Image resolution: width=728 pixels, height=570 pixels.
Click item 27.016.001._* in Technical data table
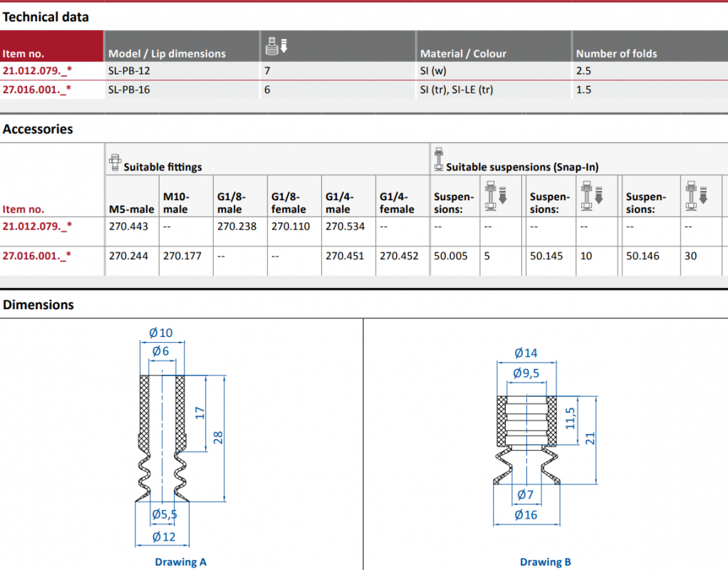pyautogui.click(x=36, y=90)
